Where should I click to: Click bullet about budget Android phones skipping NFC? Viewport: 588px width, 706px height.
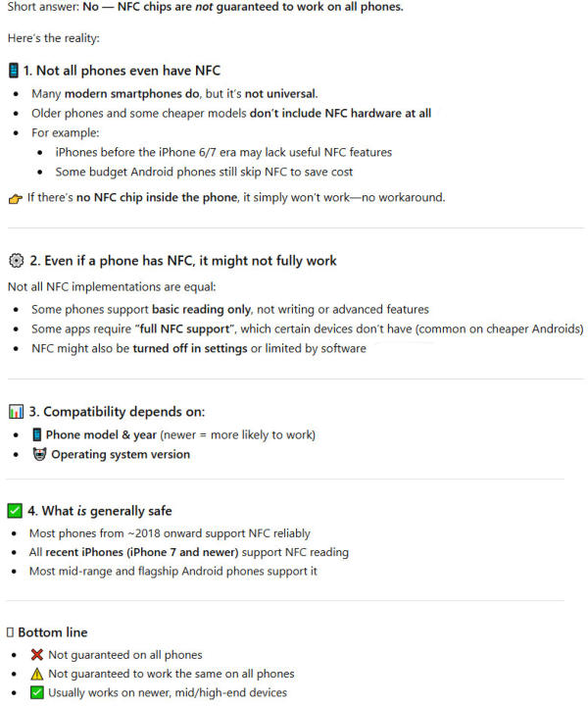point(204,172)
